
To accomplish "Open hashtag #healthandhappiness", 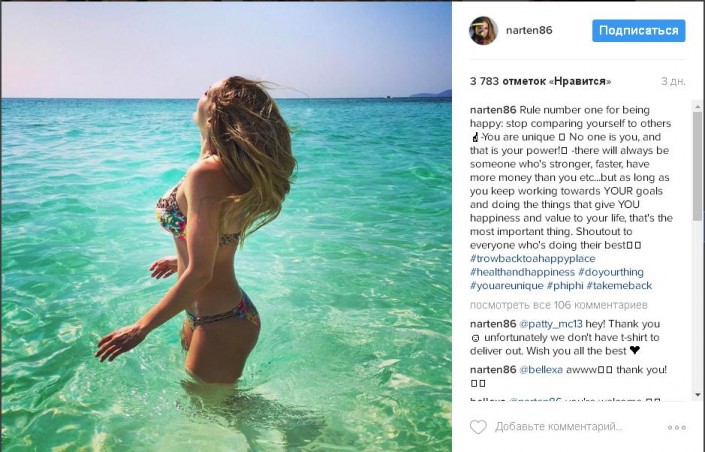I will [x=522, y=272].
